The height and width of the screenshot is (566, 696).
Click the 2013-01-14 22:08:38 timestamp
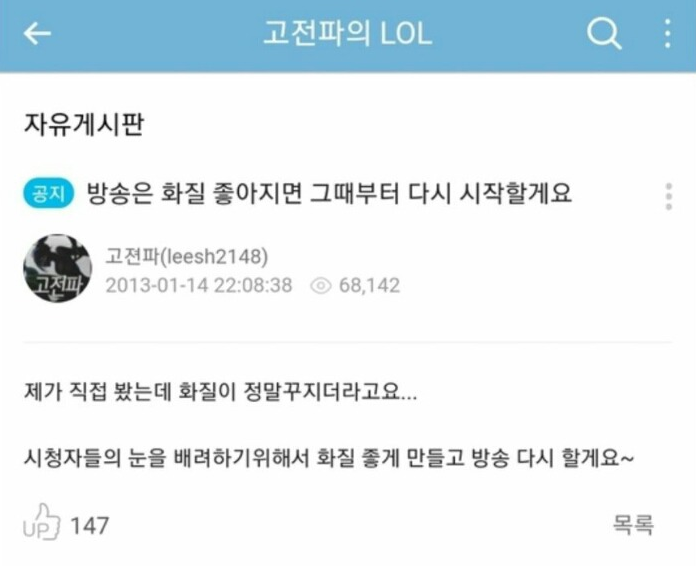tap(199, 285)
